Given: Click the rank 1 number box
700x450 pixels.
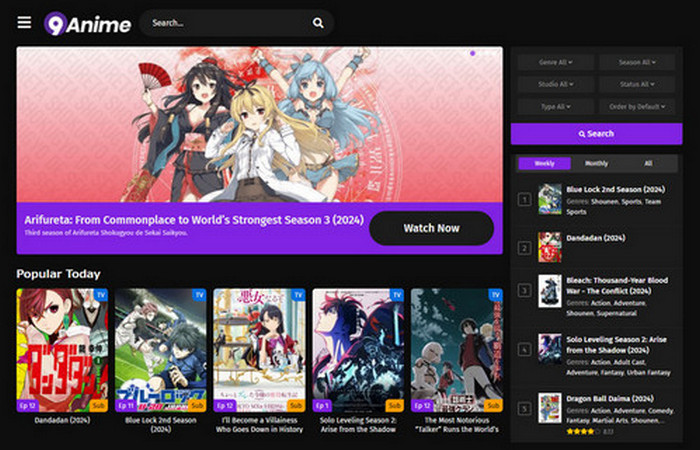Looking at the screenshot, I should [525, 199].
